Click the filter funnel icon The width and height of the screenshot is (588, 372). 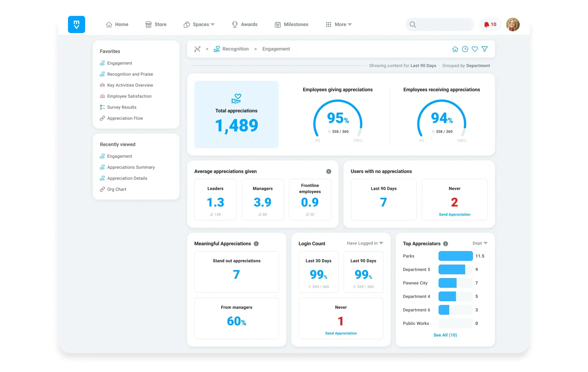pyautogui.click(x=484, y=49)
